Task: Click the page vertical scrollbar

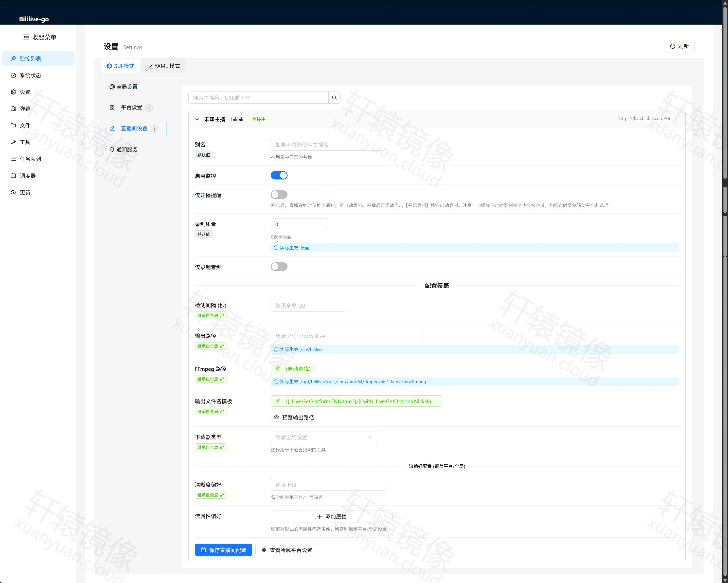Action: click(725, 291)
